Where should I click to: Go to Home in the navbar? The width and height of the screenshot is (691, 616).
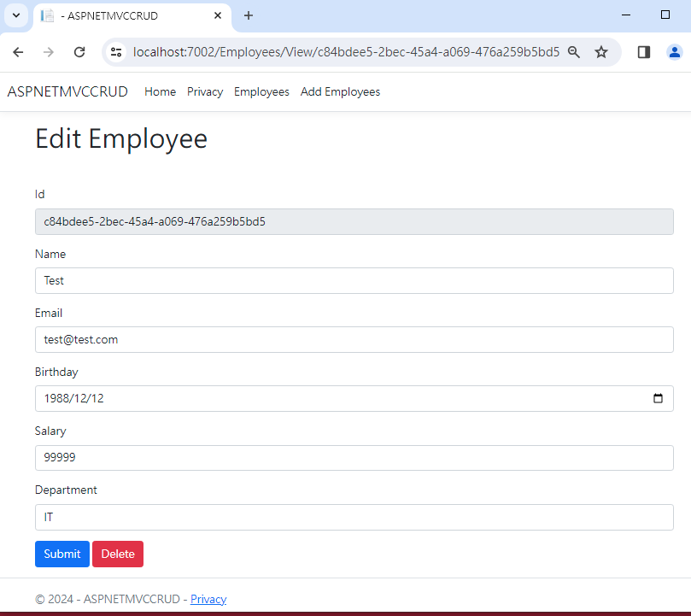160,91
